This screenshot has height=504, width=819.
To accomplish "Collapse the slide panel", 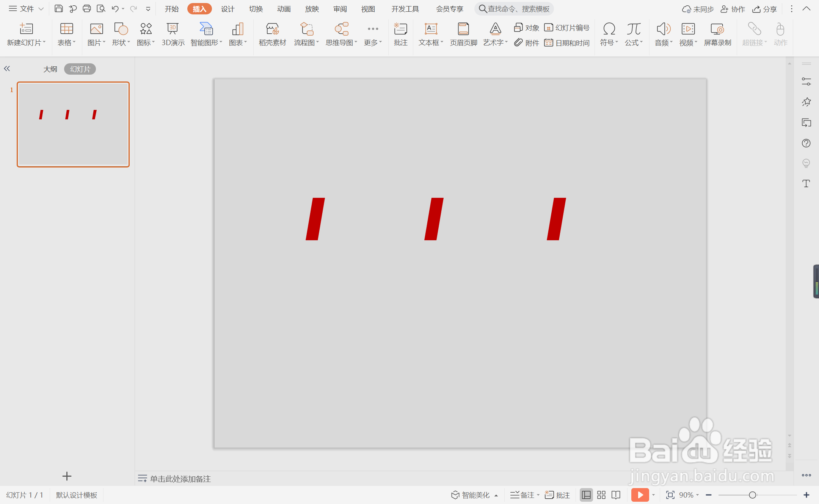I will (7, 69).
